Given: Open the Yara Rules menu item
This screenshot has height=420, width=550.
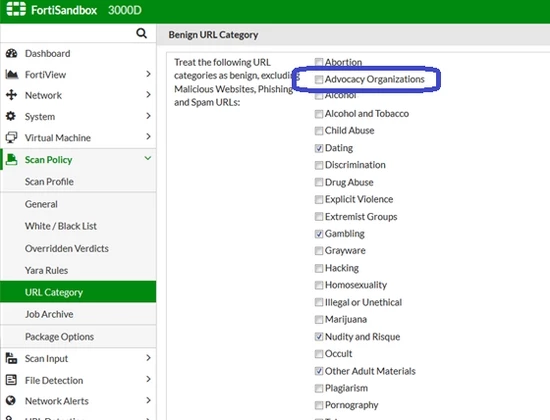Looking at the screenshot, I should (x=46, y=270).
